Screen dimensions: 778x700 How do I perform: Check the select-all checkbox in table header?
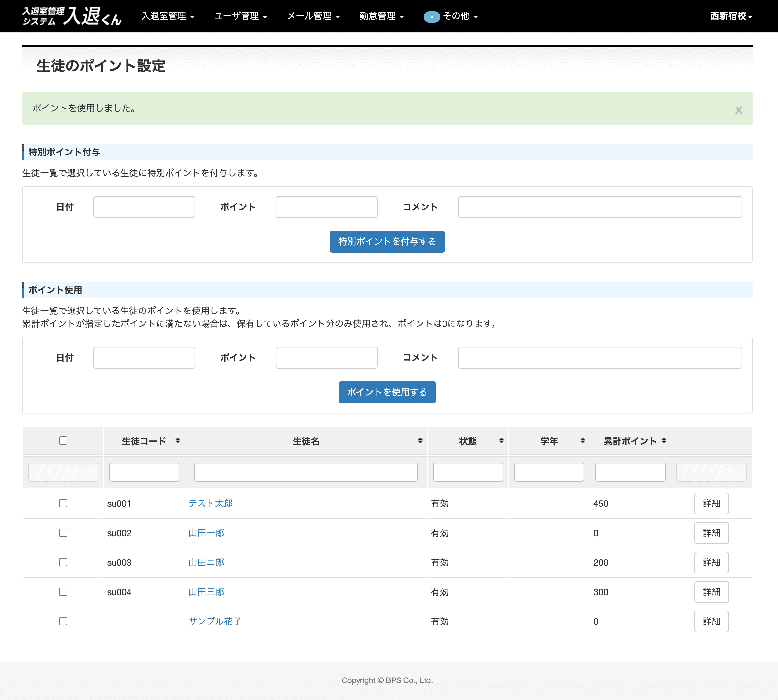(63, 440)
